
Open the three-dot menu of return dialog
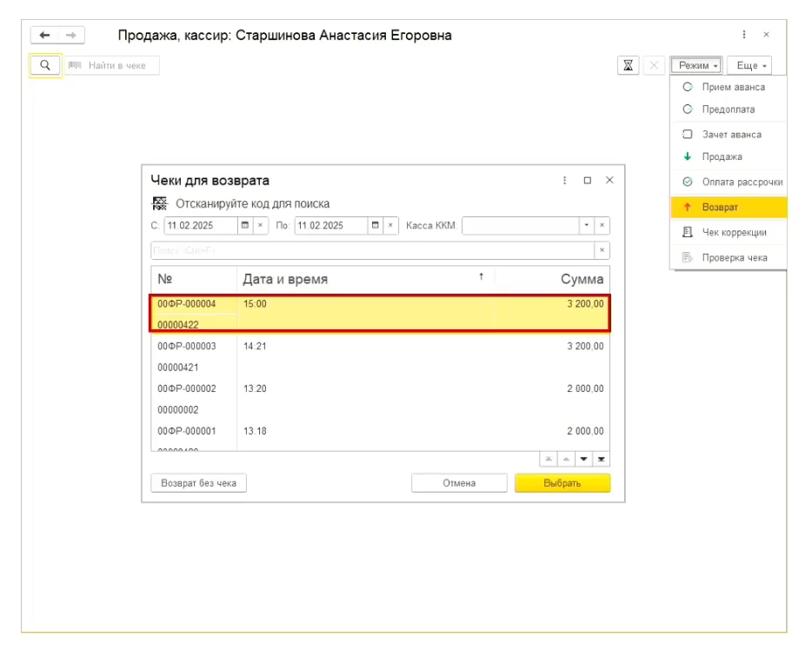(565, 181)
